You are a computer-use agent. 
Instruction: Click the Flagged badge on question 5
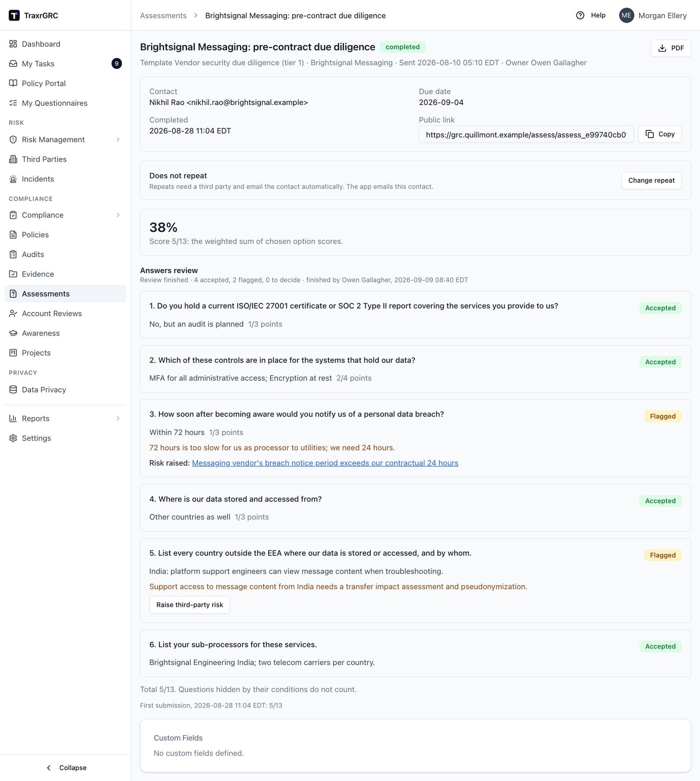click(662, 555)
